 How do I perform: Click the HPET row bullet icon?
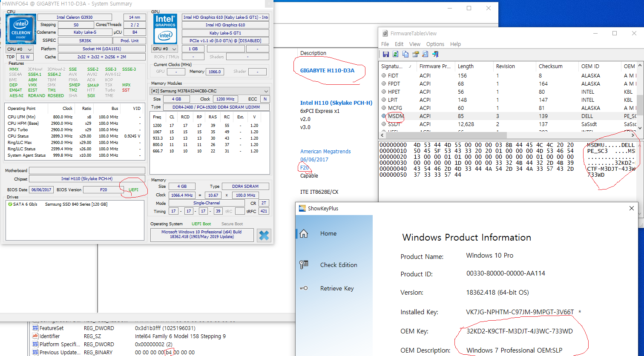pos(384,92)
